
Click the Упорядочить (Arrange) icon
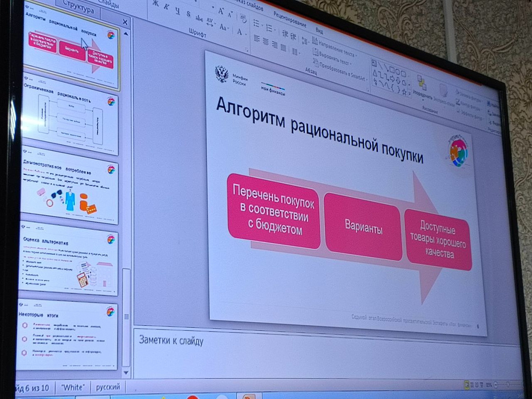pos(421,84)
